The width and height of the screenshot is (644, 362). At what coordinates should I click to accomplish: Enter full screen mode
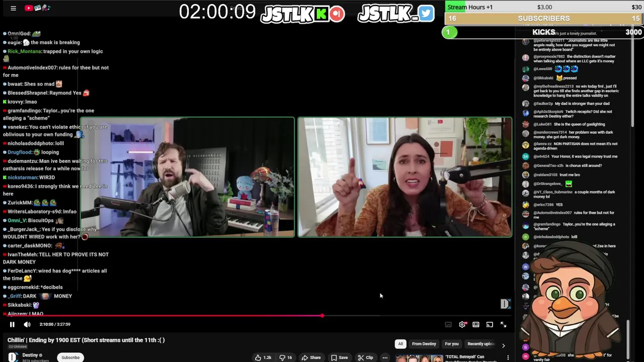[x=503, y=325]
